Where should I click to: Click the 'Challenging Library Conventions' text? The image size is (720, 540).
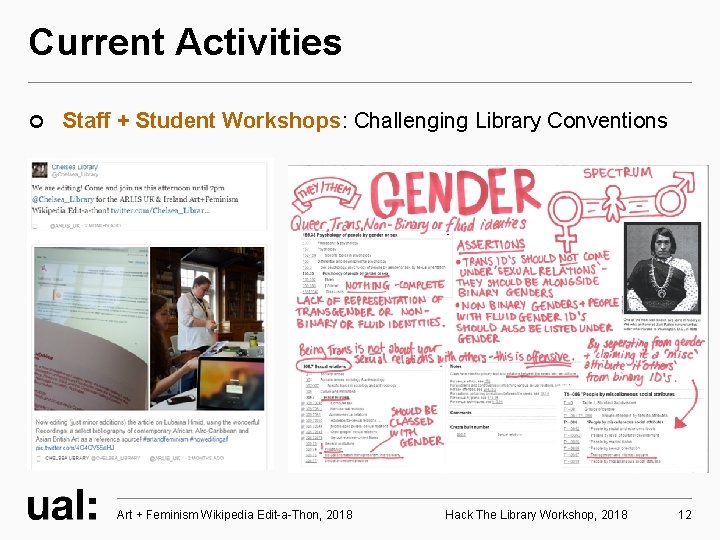511,121
